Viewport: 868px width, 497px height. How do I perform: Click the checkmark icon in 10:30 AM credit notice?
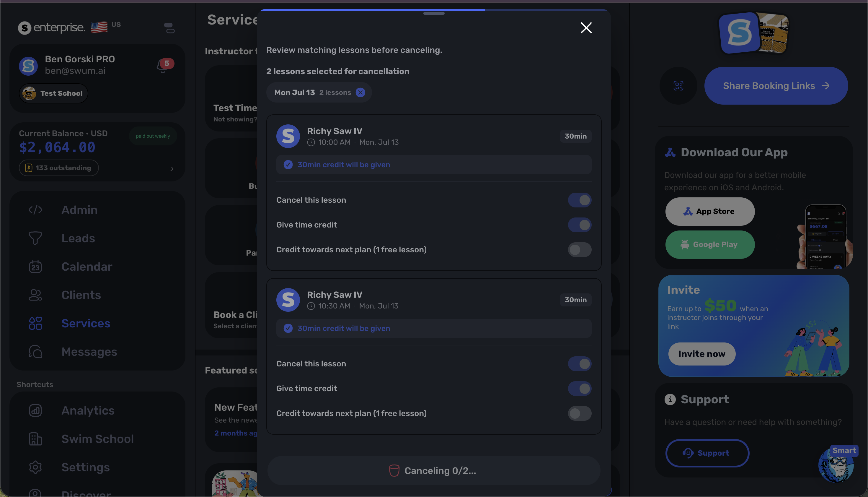288,328
